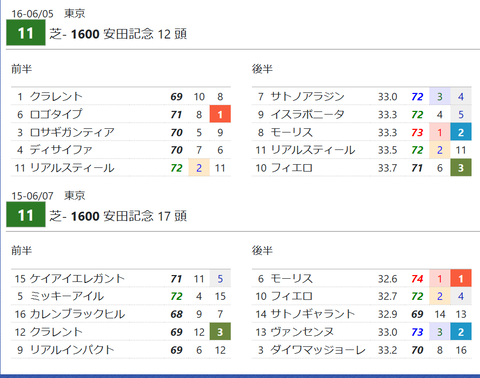Click the green rank 3 cell beside フィエロ 33.7

[x=461, y=167]
